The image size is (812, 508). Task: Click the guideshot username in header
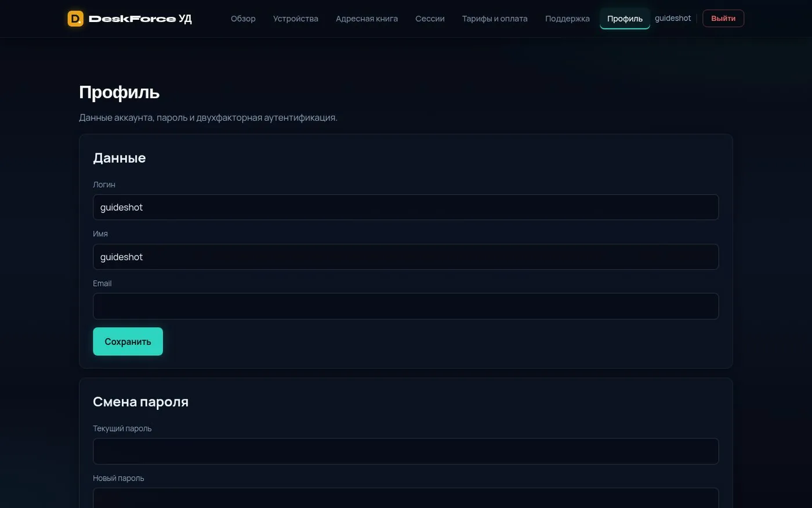tap(673, 18)
